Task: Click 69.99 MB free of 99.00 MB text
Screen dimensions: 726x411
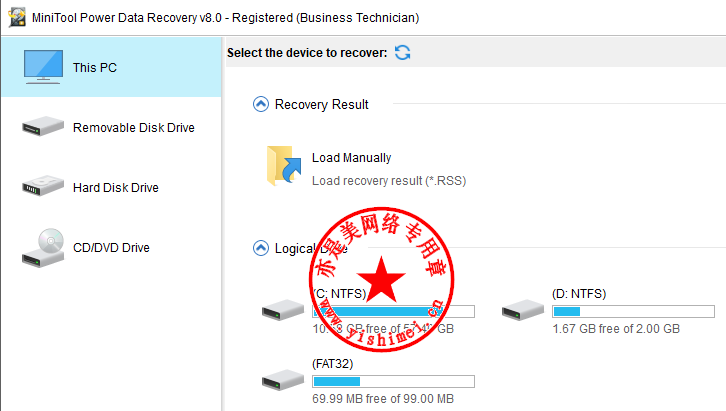Action: coord(383,399)
